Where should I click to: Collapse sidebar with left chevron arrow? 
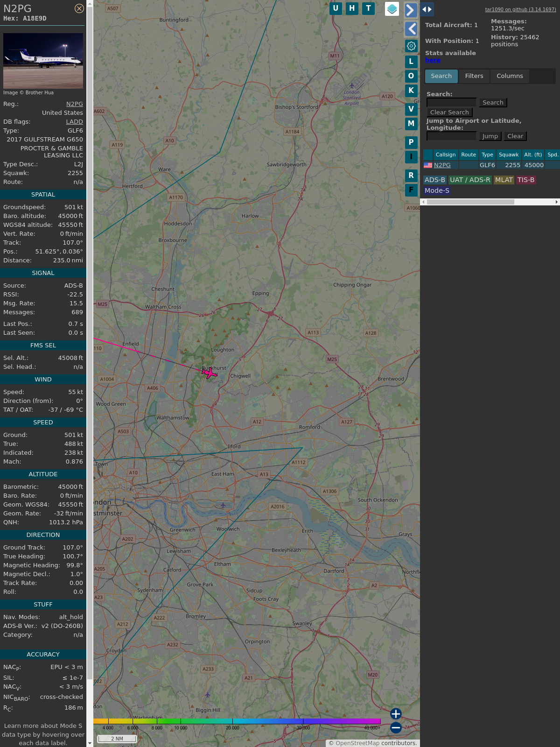[x=411, y=29]
